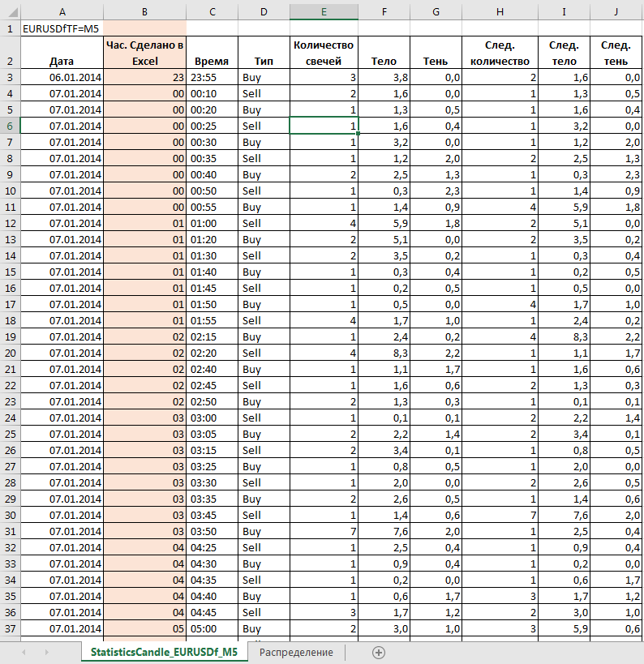The height and width of the screenshot is (664, 644).
Task: Select row 12 header
Action: click(11, 223)
